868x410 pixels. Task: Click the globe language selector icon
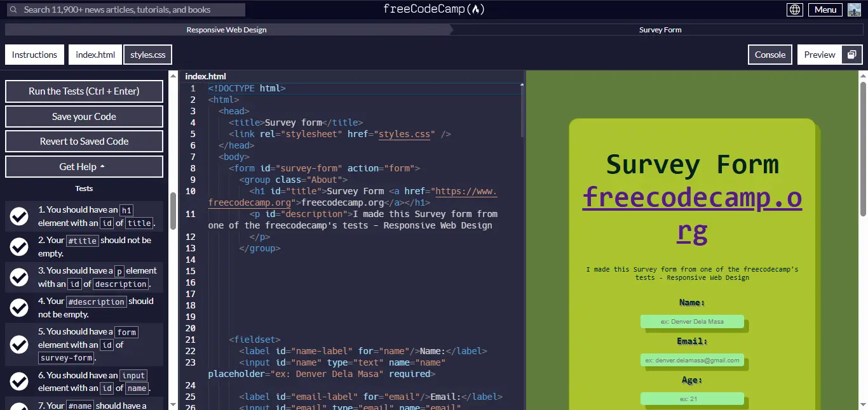(x=794, y=9)
